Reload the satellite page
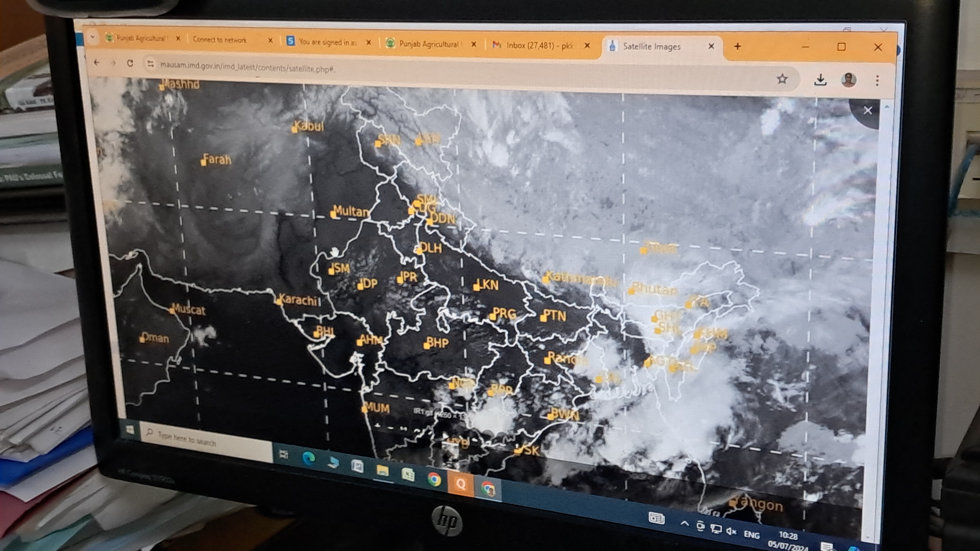This screenshot has height=551, width=980. click(130, 63)
